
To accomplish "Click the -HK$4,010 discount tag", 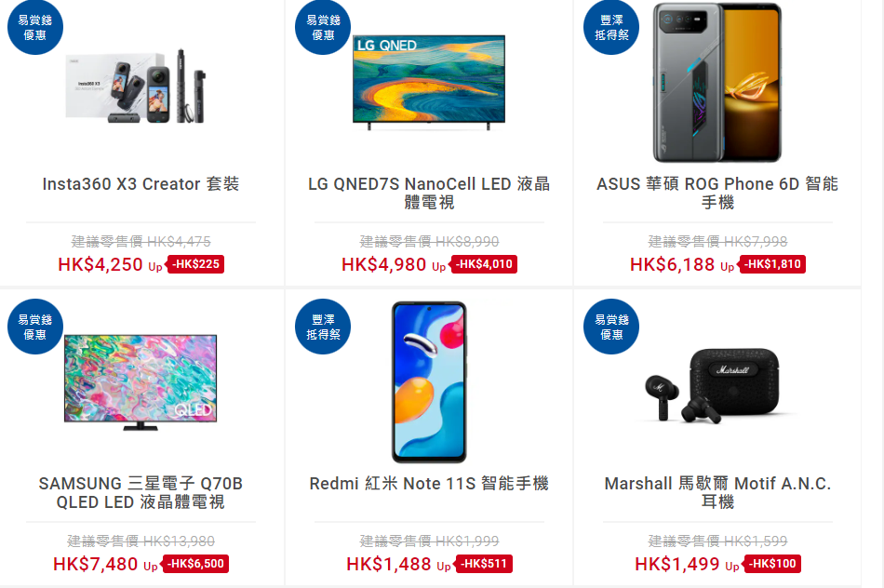I will (x=484, y=264).
